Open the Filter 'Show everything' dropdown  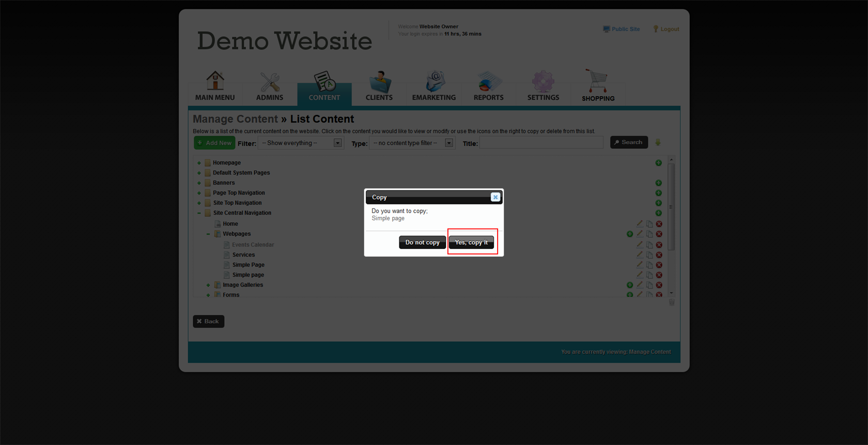pos(302,143)
